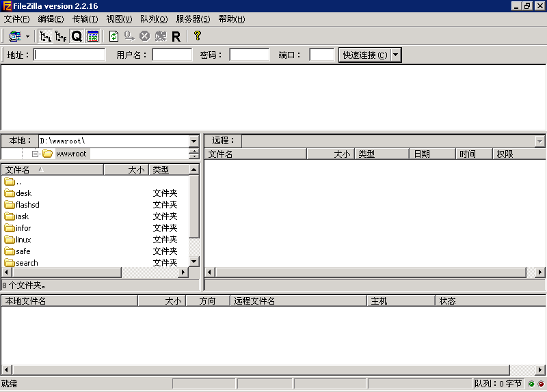The width and height of the screenshot is (547, 392).
Task: Open the 本地 path dropdown arrow
Action: tap(194, 141)
